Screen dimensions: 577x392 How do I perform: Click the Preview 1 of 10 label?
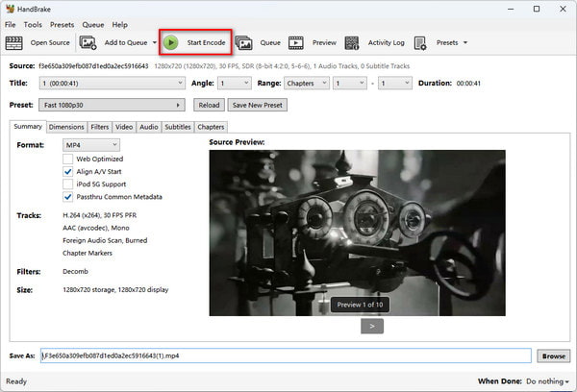[x=360, y=305]
